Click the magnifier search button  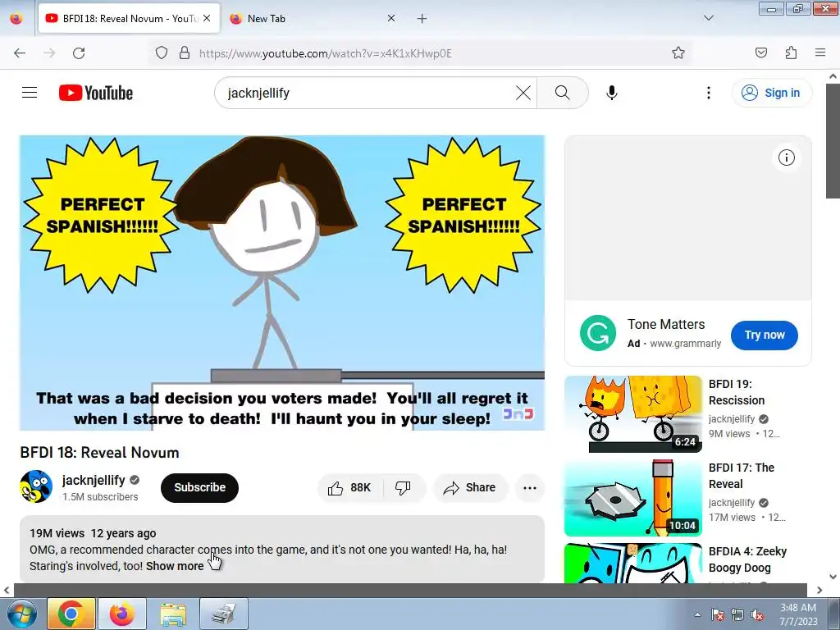[563, 93]
